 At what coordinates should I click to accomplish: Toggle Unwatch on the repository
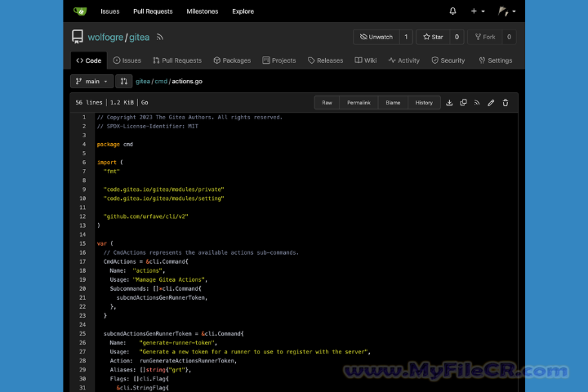(375, 37)
